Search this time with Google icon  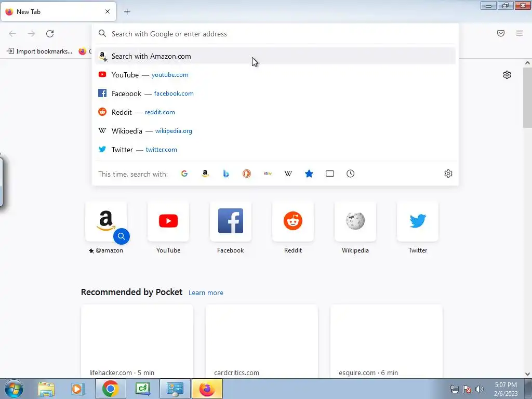tap(184, 174)
